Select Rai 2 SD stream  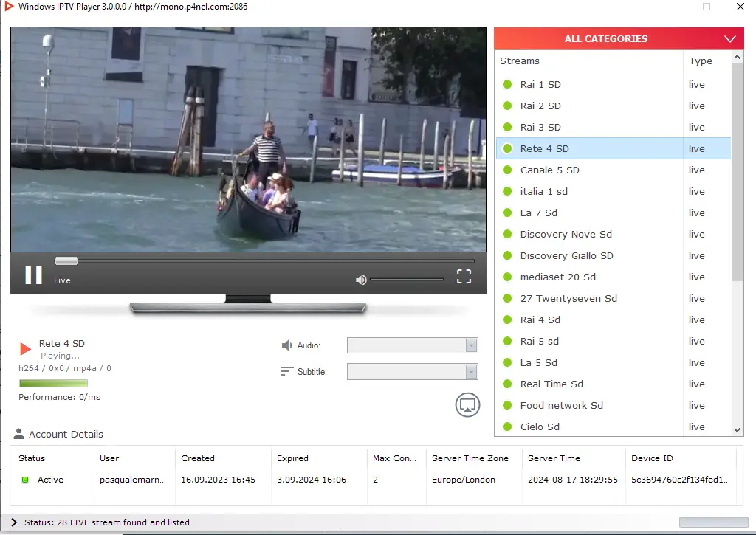point(614,106)
